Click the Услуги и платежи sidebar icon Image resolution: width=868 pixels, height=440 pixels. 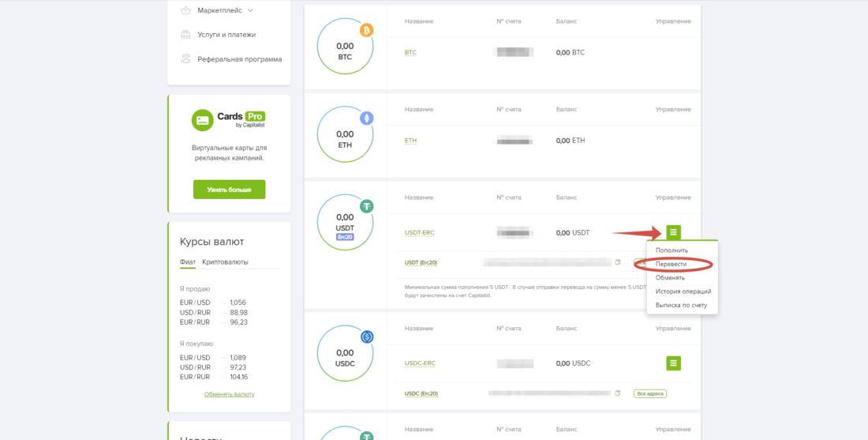click(185, 34)
